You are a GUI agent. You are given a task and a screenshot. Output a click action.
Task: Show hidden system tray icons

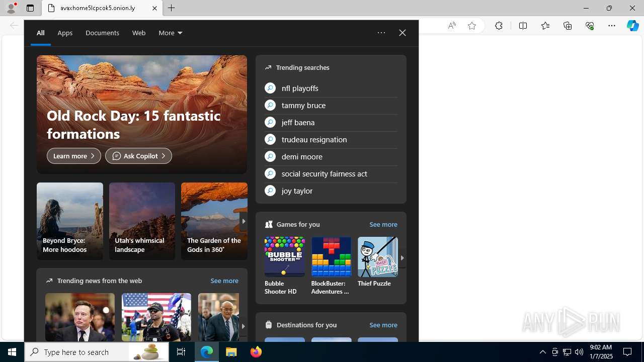tap(542, 352)
